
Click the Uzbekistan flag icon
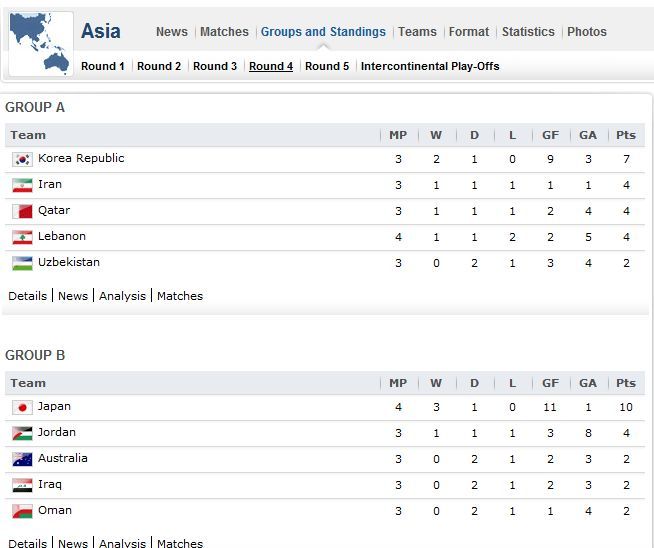click(22, 263)
